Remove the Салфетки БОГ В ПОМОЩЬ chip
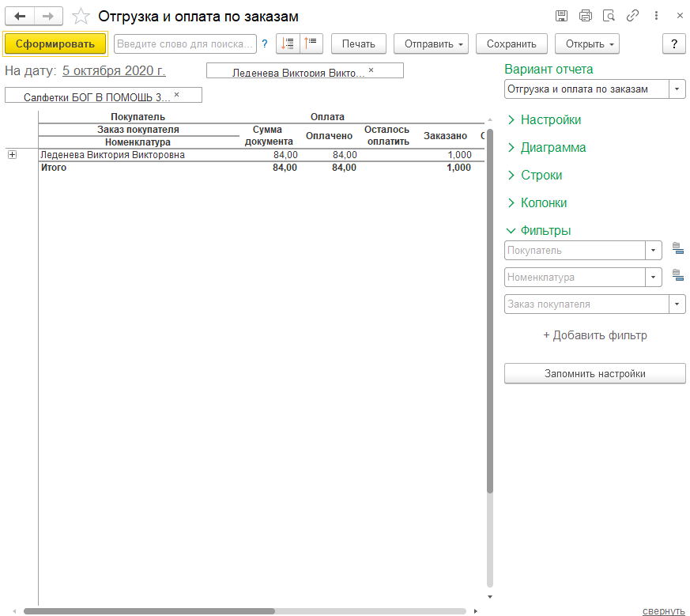Viewport: 690px width, 616px height. click(177, 95)
